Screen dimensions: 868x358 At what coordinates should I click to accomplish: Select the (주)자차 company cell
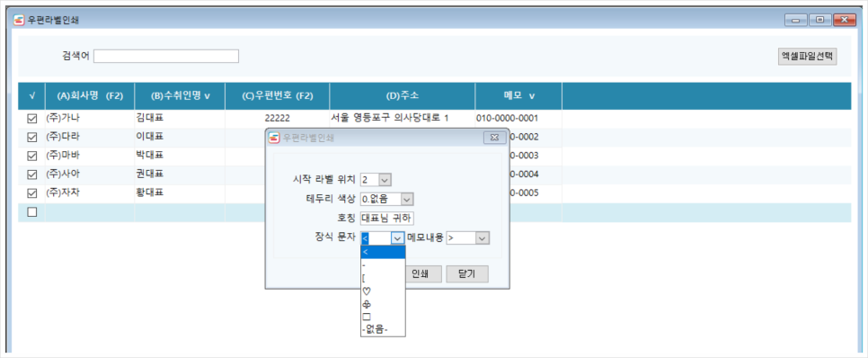(90, 193)
